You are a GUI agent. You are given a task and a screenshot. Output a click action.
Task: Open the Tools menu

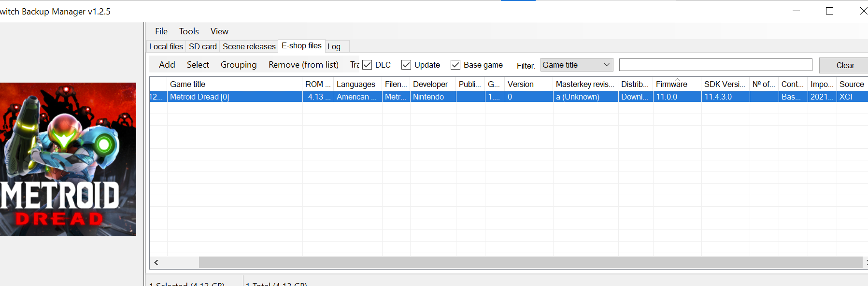tap(189, 31)
